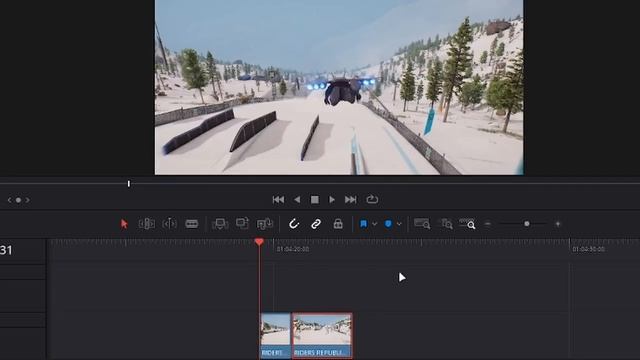Click the Insert Clip toolbar icon
The width and height of the screenshot is (640, 360).
pos(220,224)
